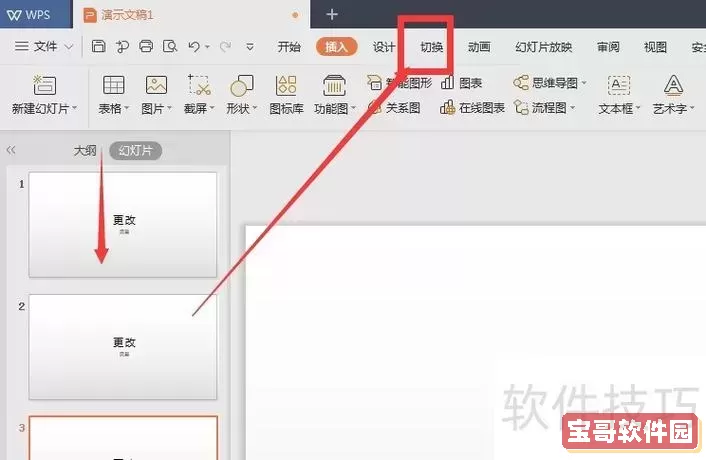The height and width of the screenshot is (460, 706).
Task: Click the 文本框 text box icon
Action: pos(619,85)
